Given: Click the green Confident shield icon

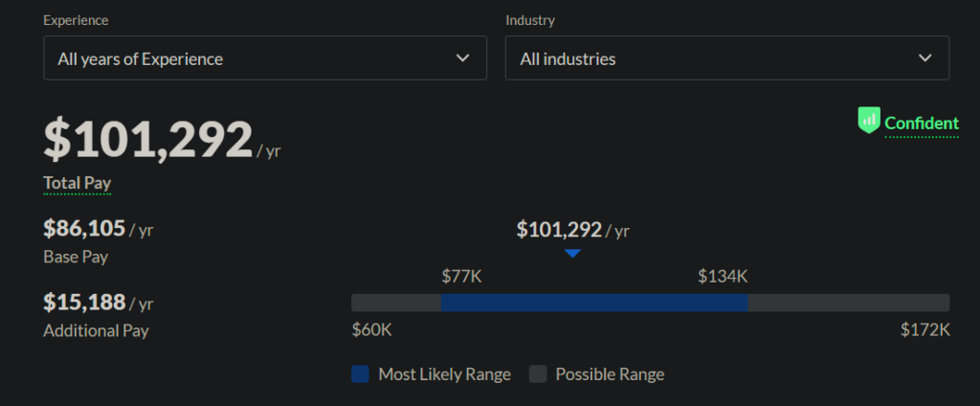Looking at the screenshot, I should point(869,120).
